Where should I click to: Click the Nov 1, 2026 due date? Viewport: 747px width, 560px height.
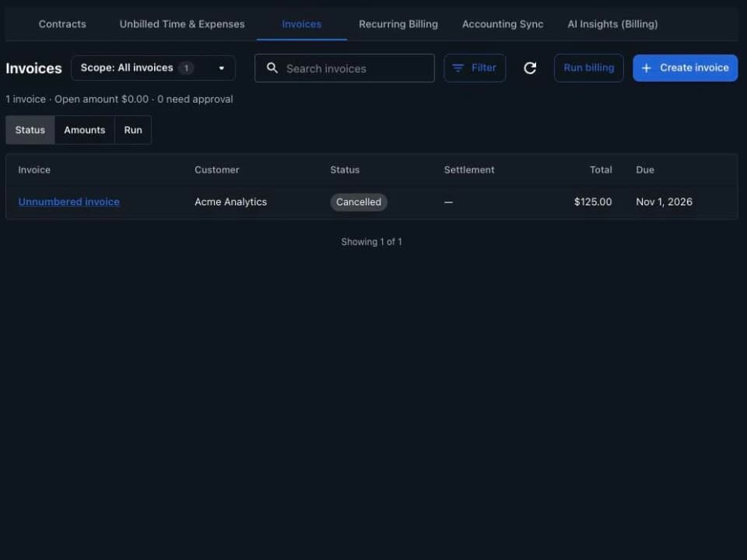click(x=664, y=202)
